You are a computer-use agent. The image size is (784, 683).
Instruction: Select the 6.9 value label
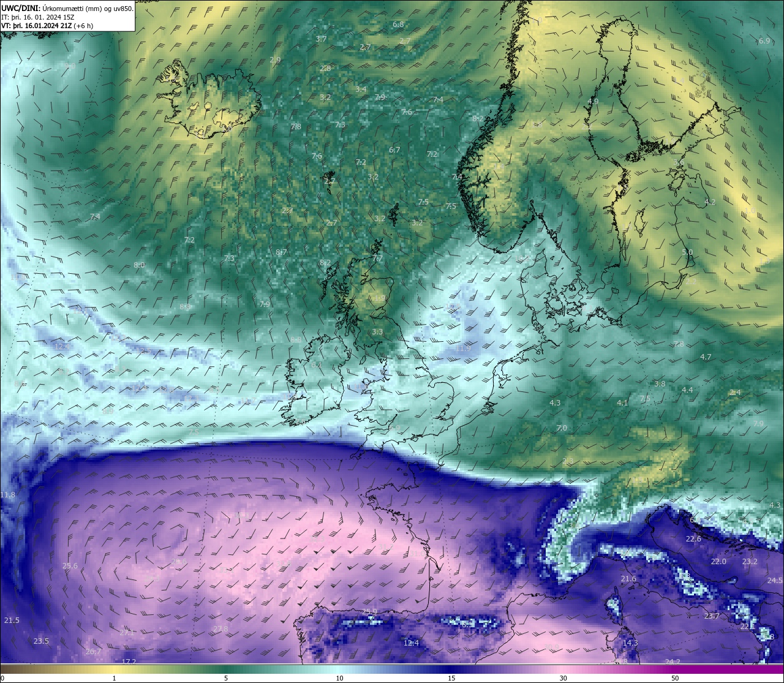pos(764,41)
